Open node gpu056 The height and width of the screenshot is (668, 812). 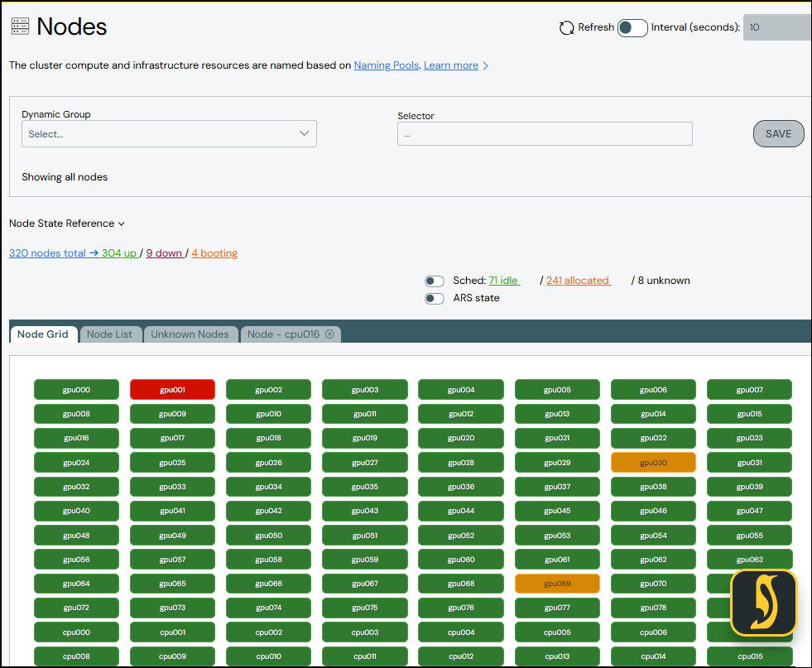[77, 560]
